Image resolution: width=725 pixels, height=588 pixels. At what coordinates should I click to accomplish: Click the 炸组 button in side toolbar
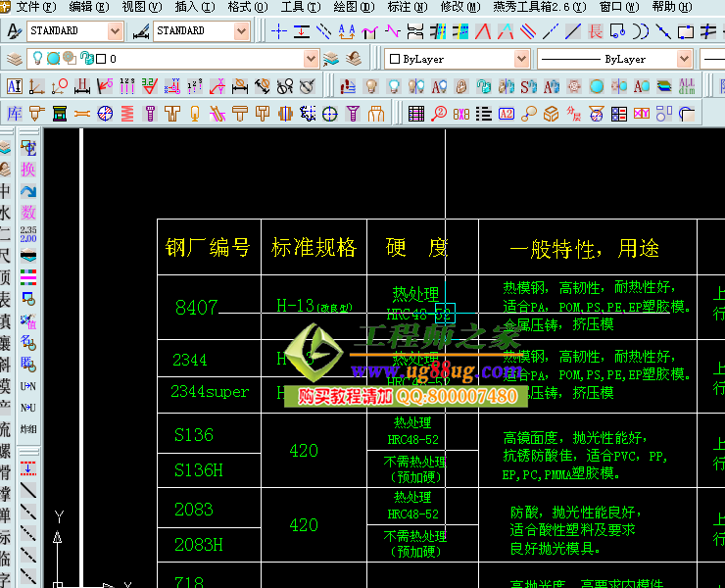point(27,429)
